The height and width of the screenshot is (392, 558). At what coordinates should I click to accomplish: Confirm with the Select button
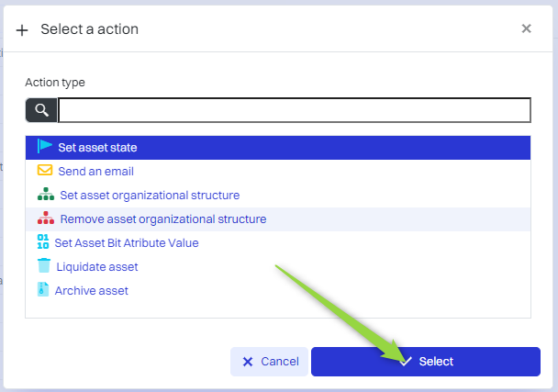[x=425, y=362]
